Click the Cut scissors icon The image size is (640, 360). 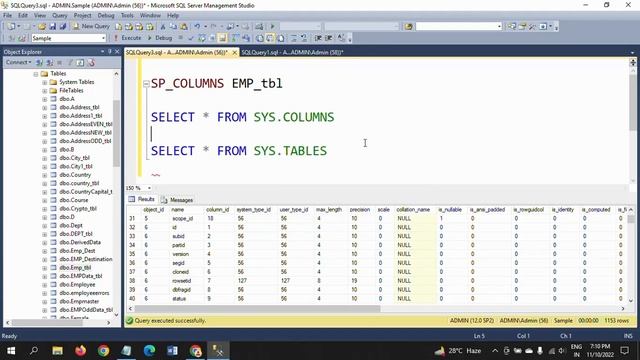pos(163,27)
